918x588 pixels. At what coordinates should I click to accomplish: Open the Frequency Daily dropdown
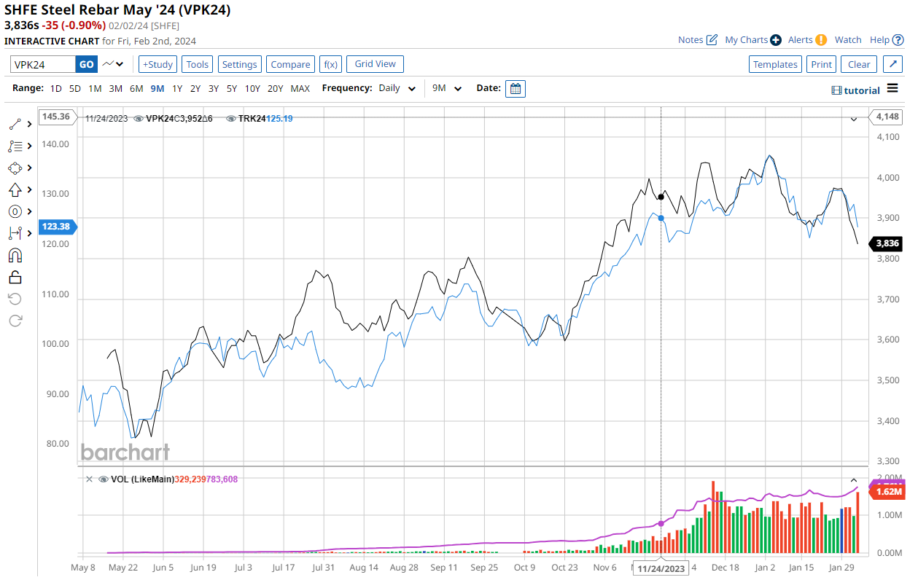coord(398,89)
